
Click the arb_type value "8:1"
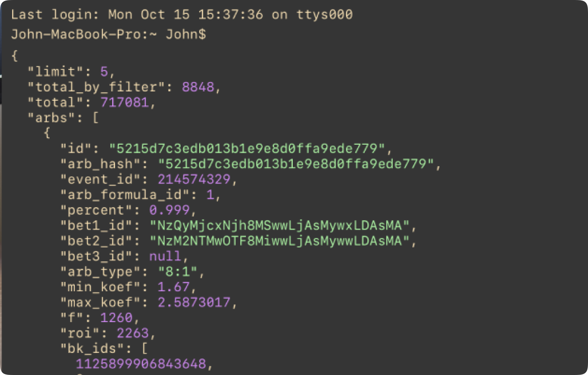[177, 272]
